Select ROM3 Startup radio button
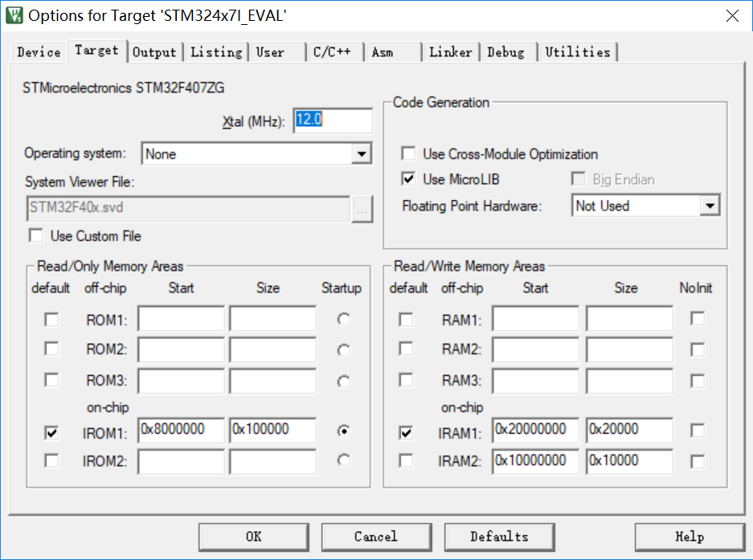Image resolution: width=753 pixels, height=560 pixels. coord(343,382)
